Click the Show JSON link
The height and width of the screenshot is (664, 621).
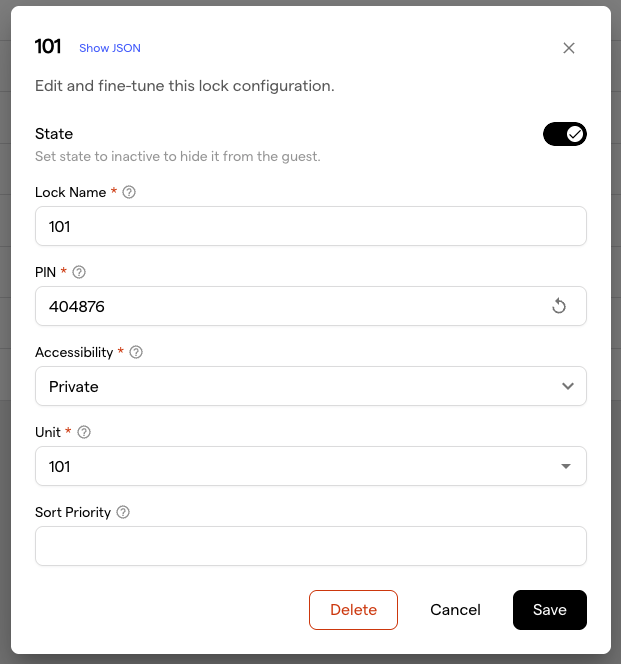[110, 48]
